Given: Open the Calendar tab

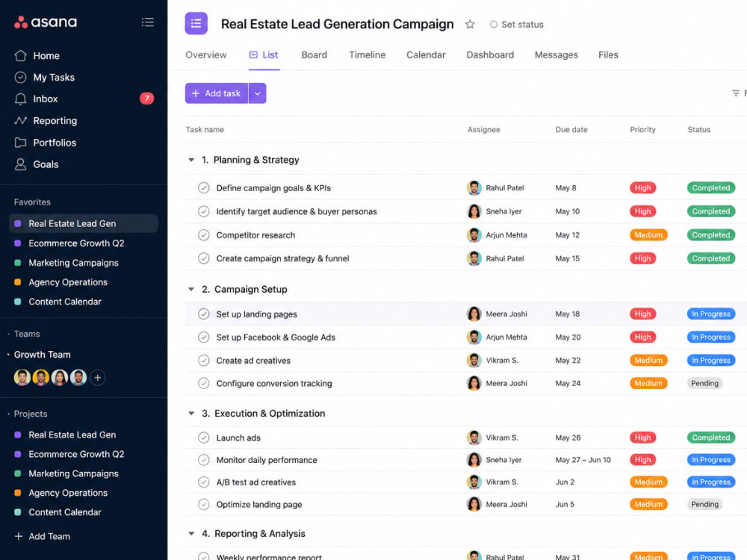Looking at the screenshot, I should pyautogui.click(x=426, y=55).
